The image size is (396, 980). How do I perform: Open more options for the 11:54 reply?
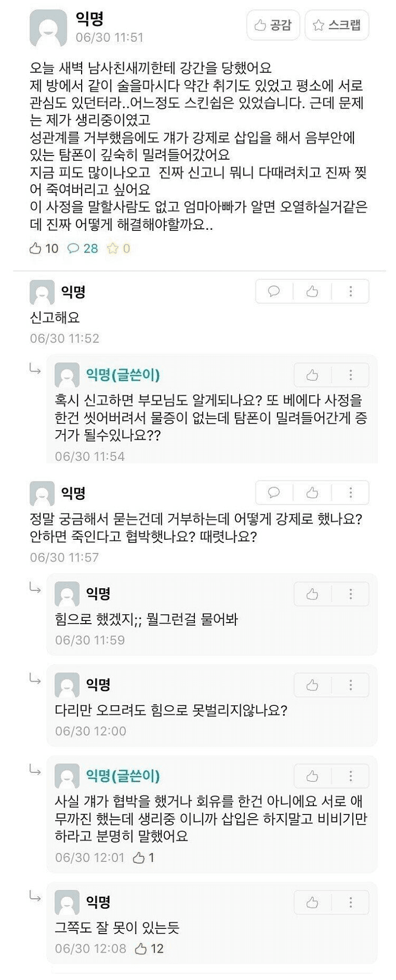coord(351,375)
